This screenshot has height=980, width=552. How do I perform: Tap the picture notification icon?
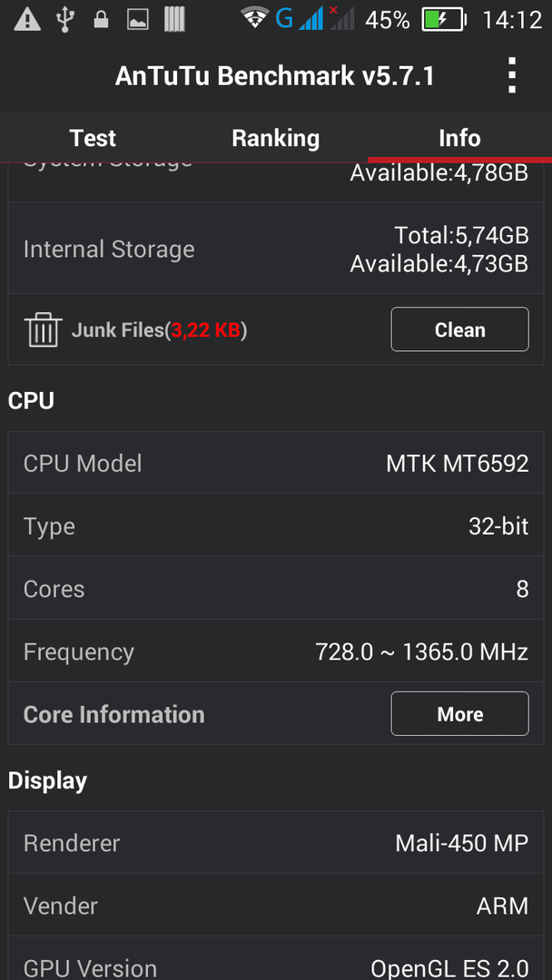(x=137, y=20)
